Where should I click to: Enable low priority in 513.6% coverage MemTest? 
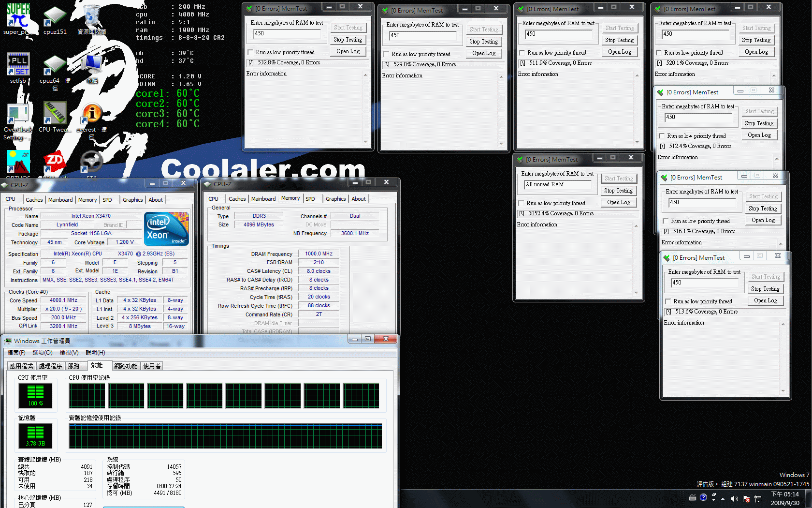[668, 301]
